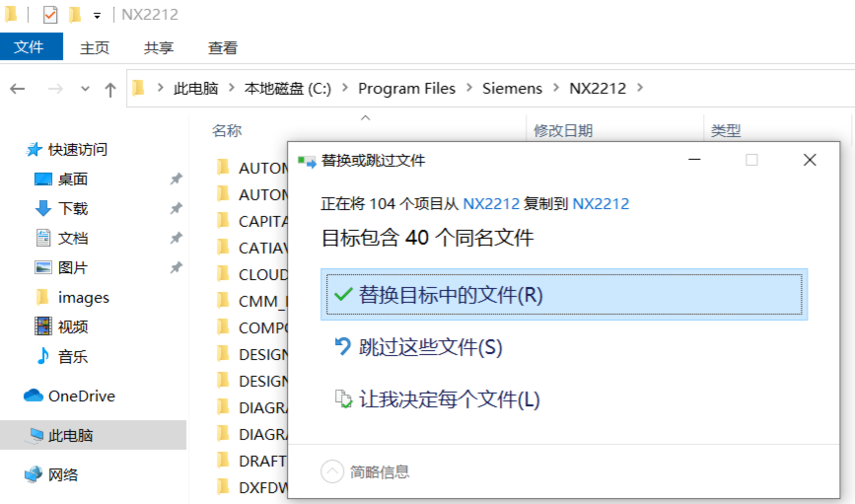
Task: Select 替换目标中的文件(R) option
Action: coord(563,294)
